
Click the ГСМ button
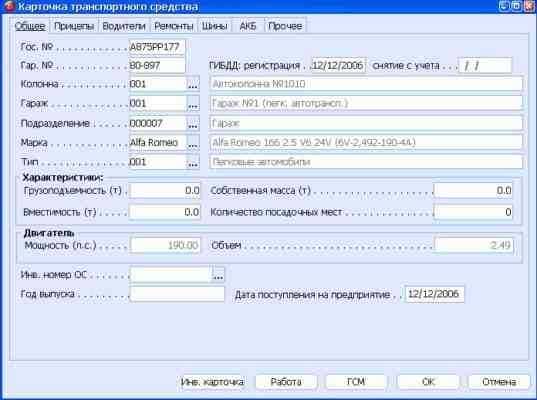click(x=356, y=382)
